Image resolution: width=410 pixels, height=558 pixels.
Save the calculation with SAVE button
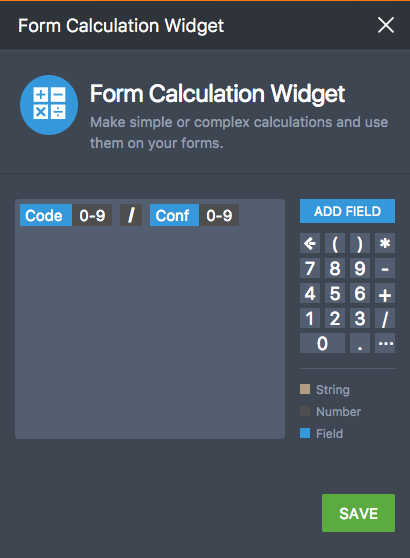click(358, 513)
